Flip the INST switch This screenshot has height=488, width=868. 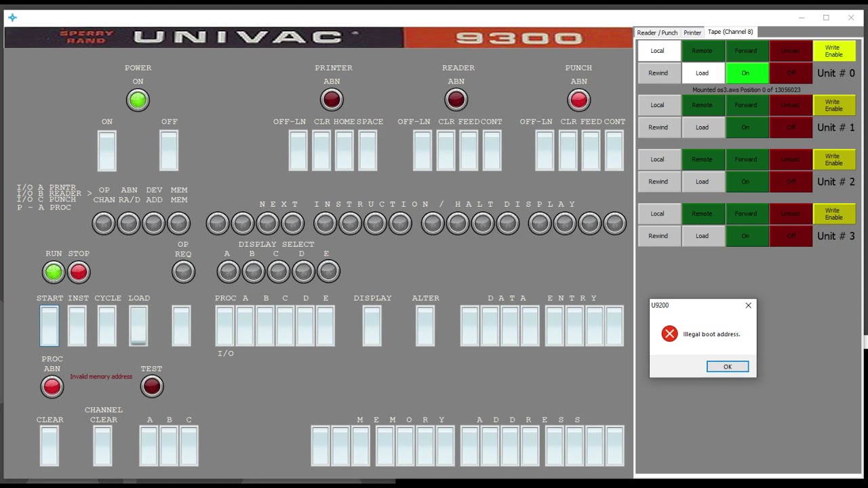coord(77,326)
